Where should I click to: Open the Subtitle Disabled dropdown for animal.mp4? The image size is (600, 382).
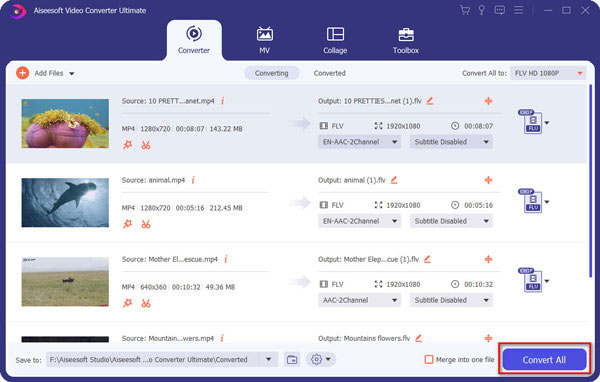coord(451,221)
